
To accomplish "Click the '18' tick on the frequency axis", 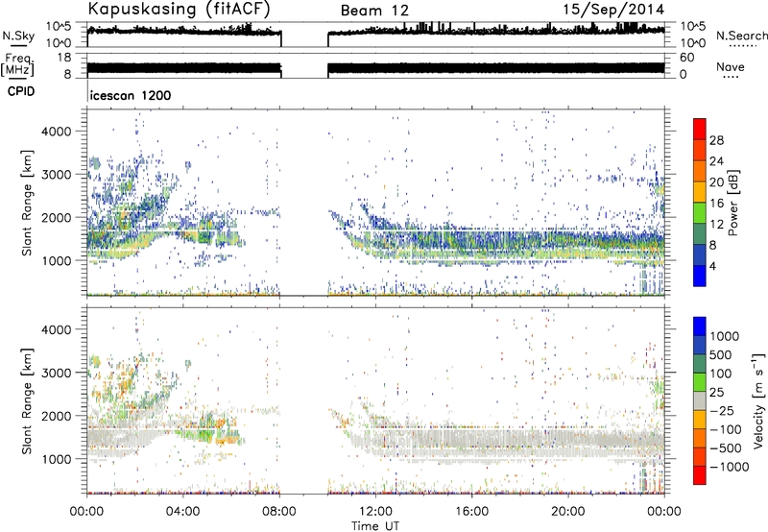I will 64,58.
